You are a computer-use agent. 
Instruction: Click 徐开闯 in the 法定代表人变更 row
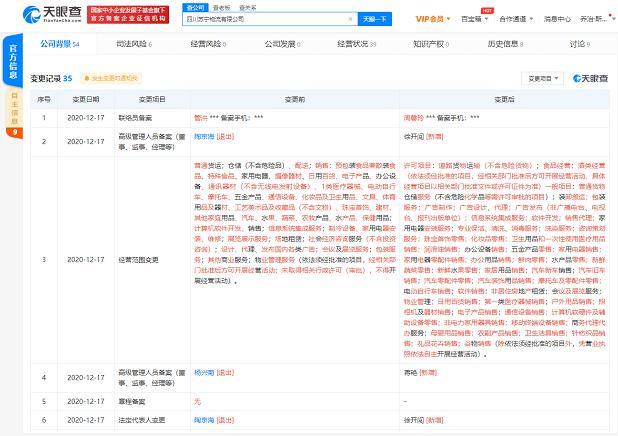pyautogui.click(x=413, y=420)
